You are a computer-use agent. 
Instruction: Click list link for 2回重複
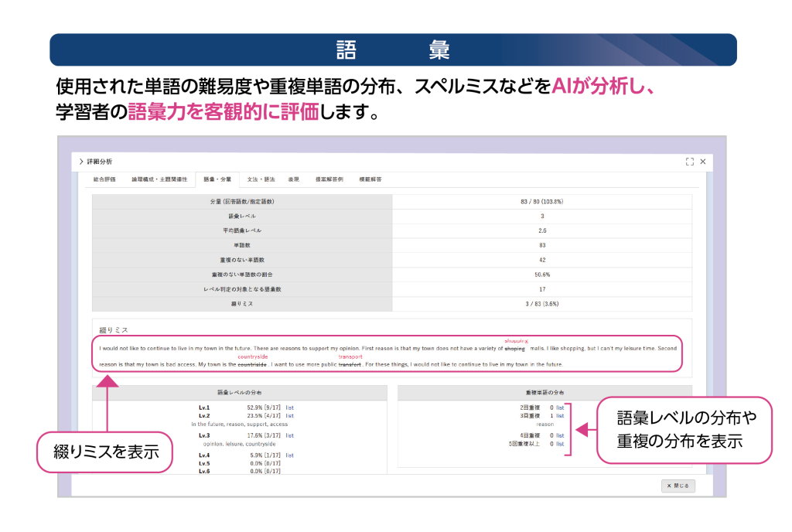pyautogui.click(x=560, y=407)
